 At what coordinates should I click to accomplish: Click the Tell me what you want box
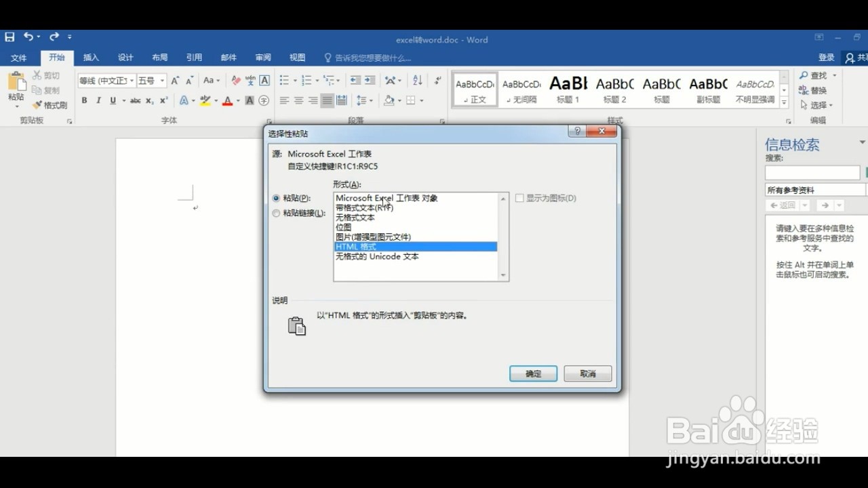[x=368, y=58]
